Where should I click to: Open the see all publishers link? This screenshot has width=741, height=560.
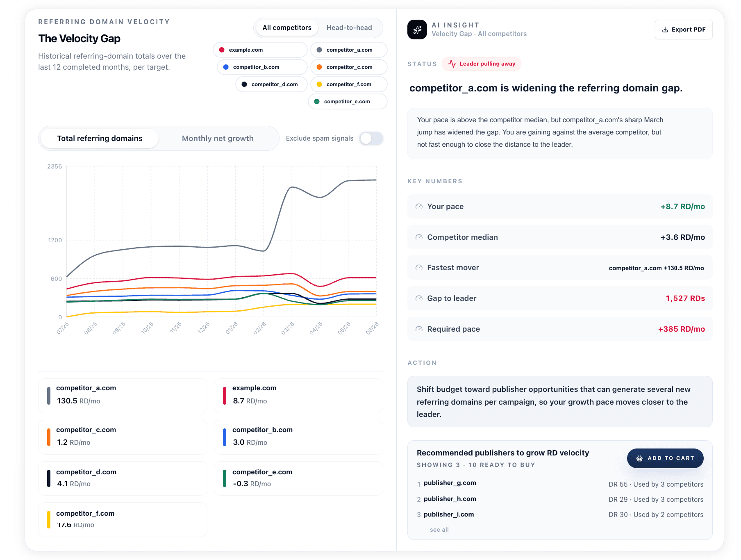(x=439, y=530)
